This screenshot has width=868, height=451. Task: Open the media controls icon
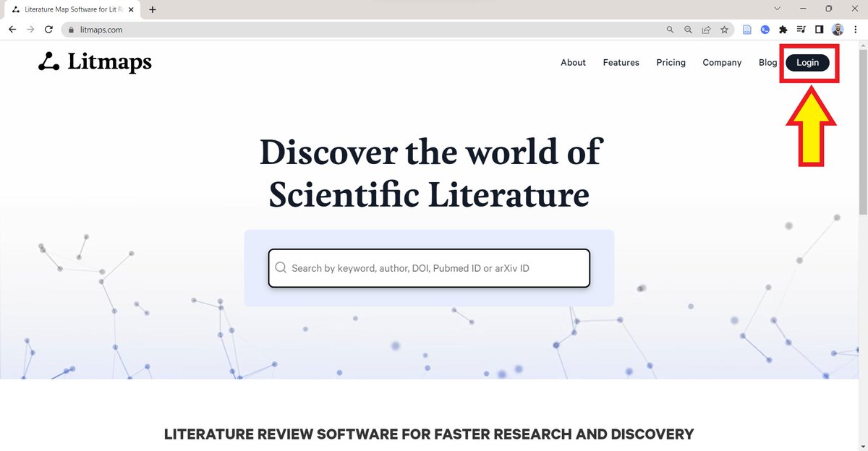[801, 30]
